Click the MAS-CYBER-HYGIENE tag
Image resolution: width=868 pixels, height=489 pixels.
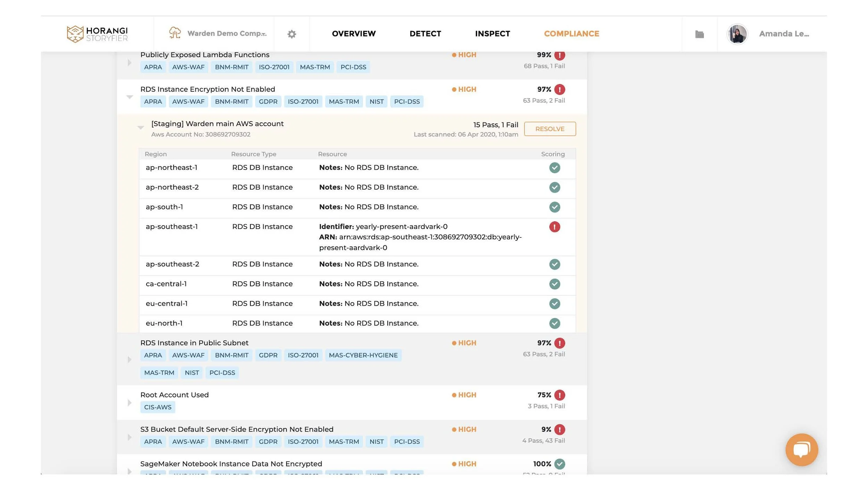tap(363, 355)
